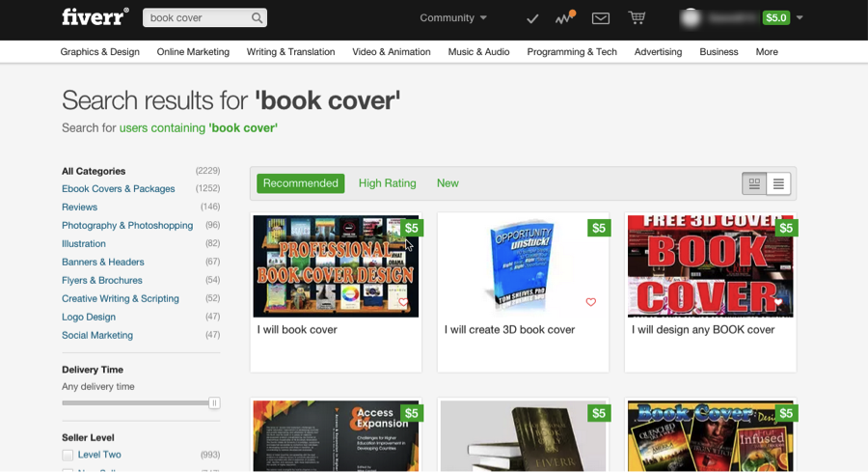The height and width of the screenshot is (472, 868).
Task: Open the to-do checkmark icon
Action: click(x=532, y=19)
